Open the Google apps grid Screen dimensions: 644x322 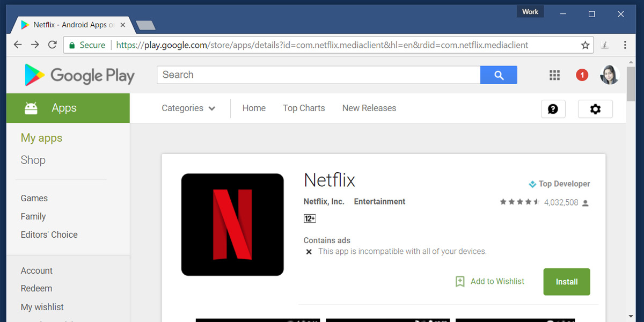(x=554, y=75)
